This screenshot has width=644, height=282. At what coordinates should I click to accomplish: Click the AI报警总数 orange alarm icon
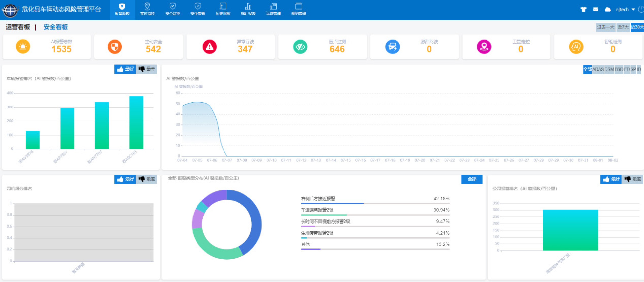[x=23, y=47]
